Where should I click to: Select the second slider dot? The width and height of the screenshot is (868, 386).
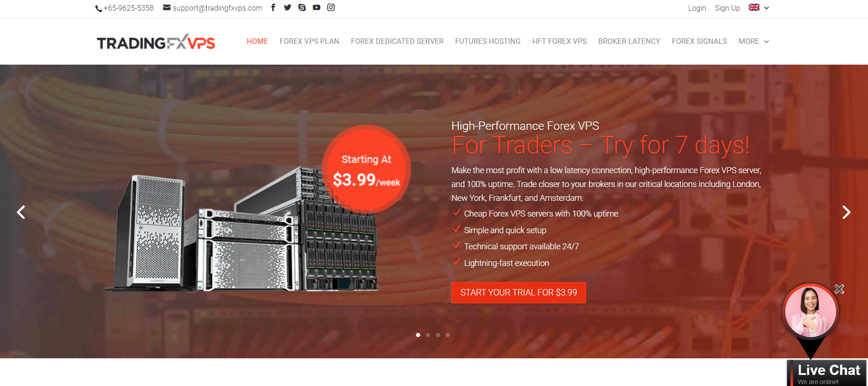428,335
